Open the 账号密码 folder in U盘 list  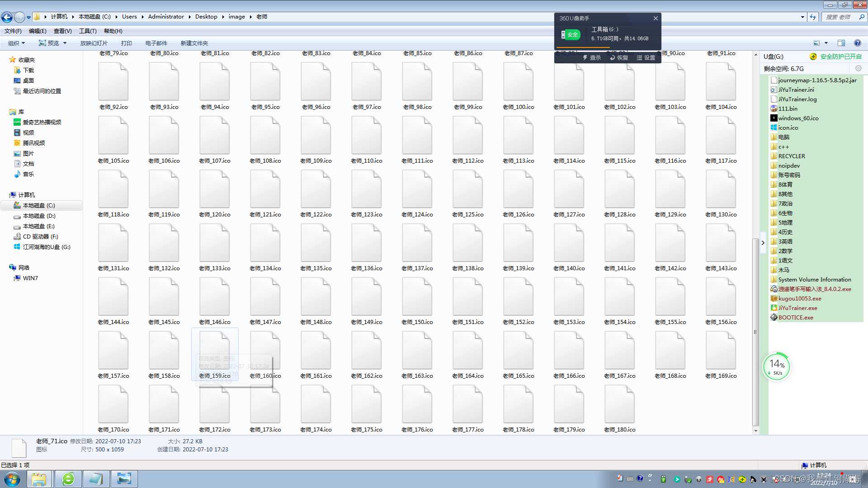pos(785,175)
